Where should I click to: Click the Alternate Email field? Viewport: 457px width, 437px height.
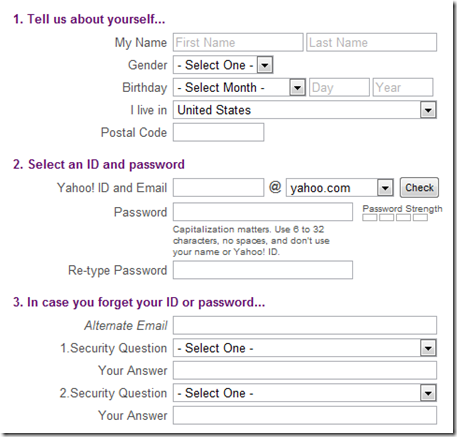pyautogui.click(x=305, y=325)
